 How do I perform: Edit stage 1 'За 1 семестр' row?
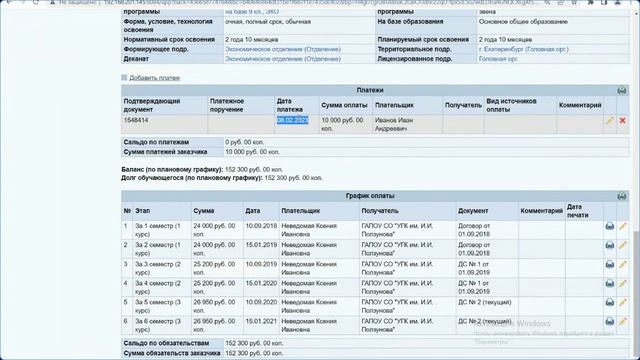622,226
